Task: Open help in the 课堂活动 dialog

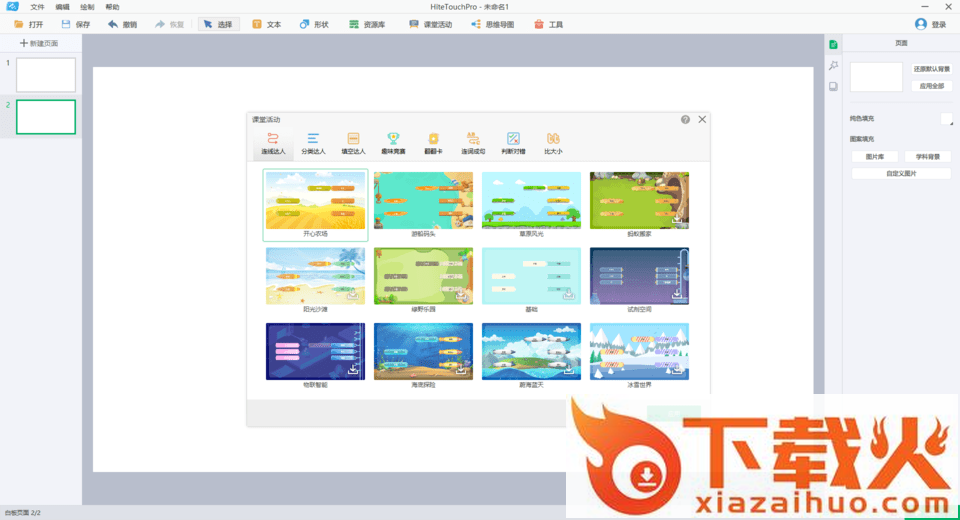Action: [685, 119]
